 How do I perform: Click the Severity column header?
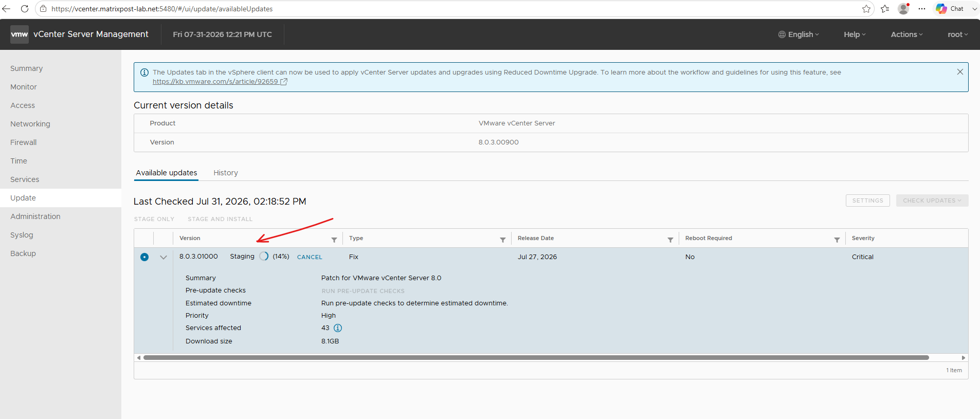863,238
